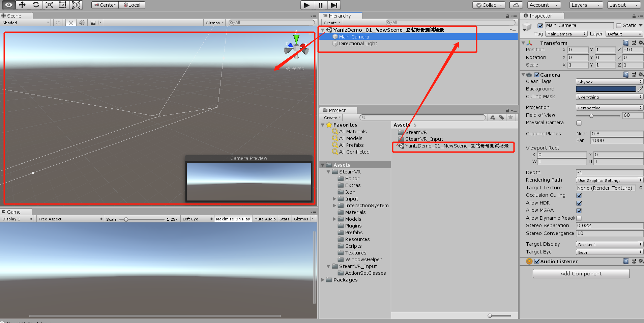Open the Audio Listener settings gear
This screenshot has width=644, height=323.
[640, 261]
